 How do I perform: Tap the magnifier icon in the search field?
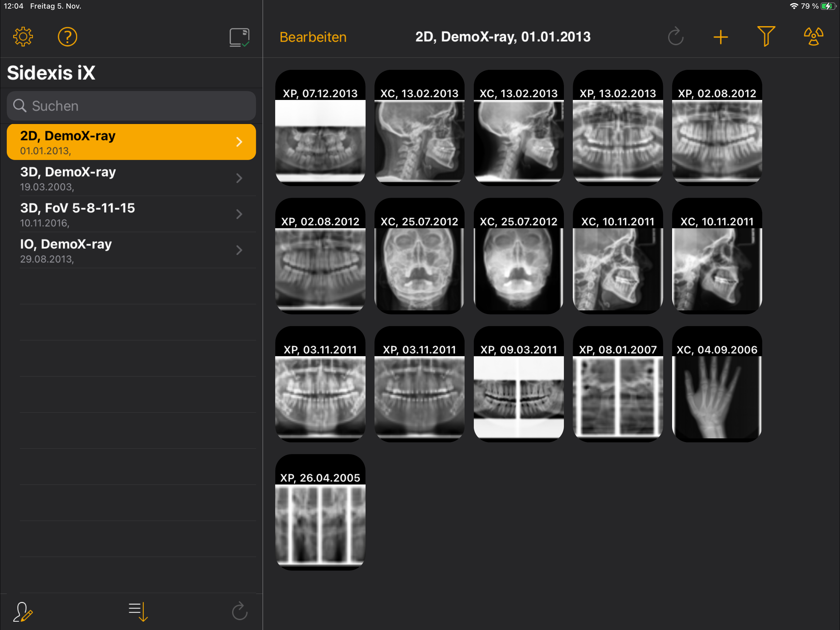coord(20,106)
